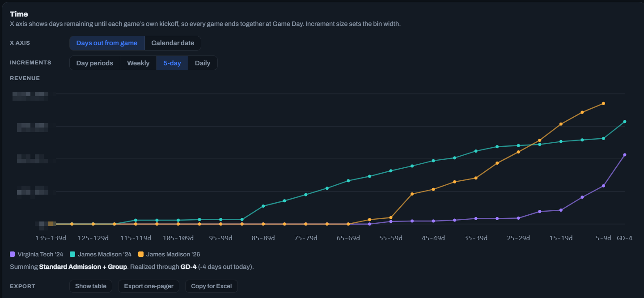Toggle James Madison '24 legend label
The width and height of the screenshot is (644, 298).
pyautogui.click(x=105, y=254)
